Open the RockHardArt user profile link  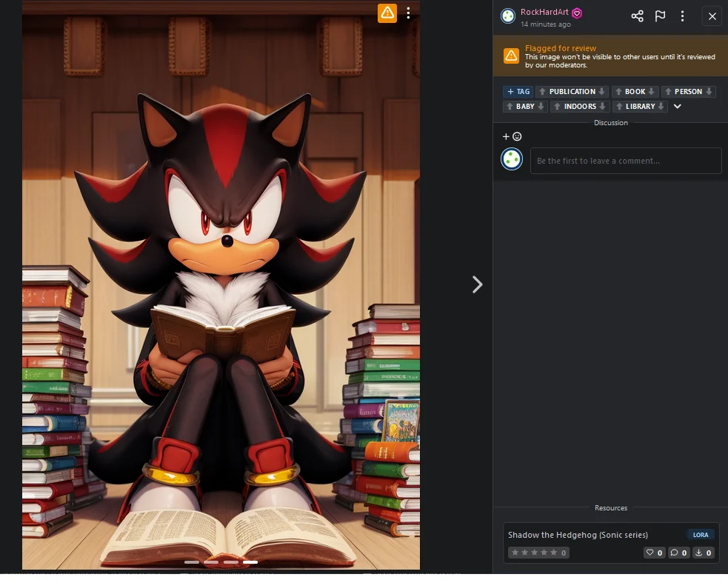544,12
